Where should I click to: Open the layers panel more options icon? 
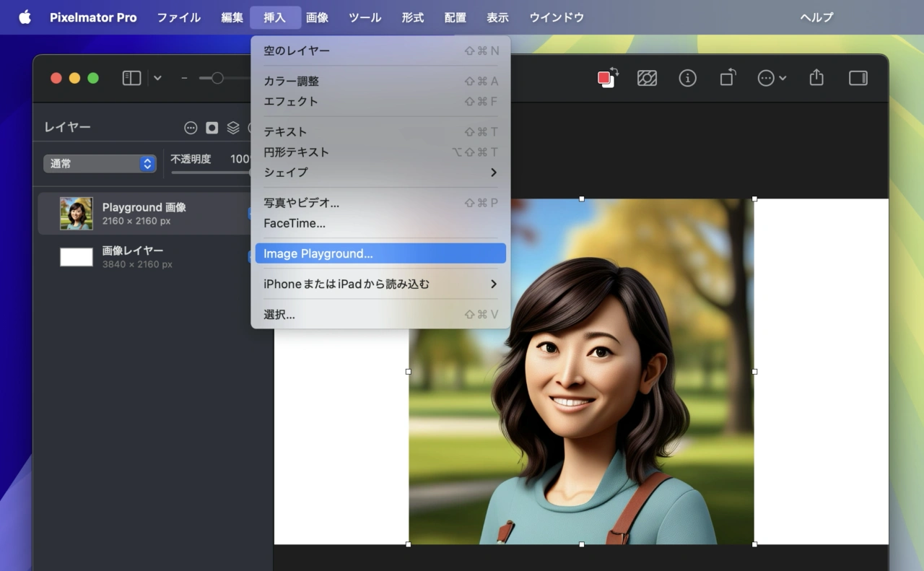click(x=191, y=128)
